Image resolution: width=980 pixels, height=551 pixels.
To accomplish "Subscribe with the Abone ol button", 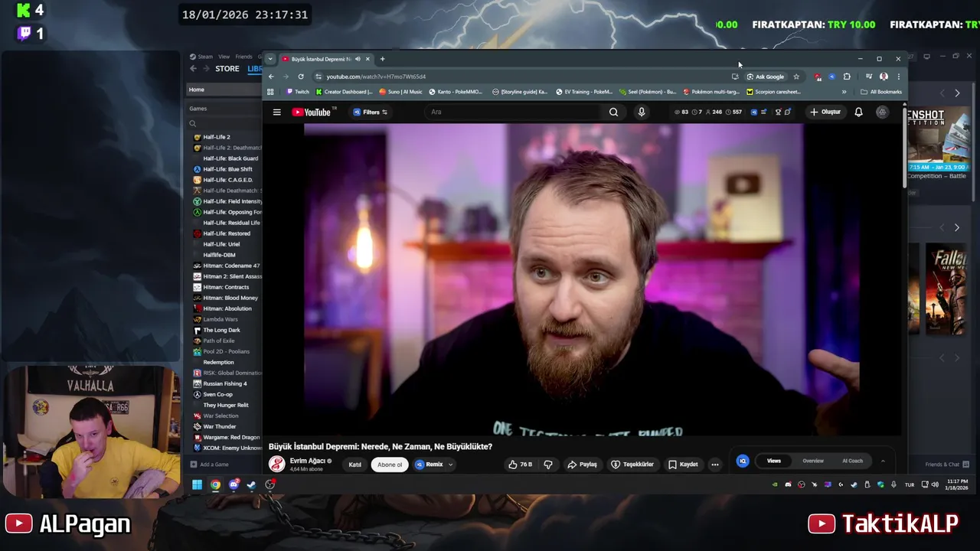I will [389, 465].
